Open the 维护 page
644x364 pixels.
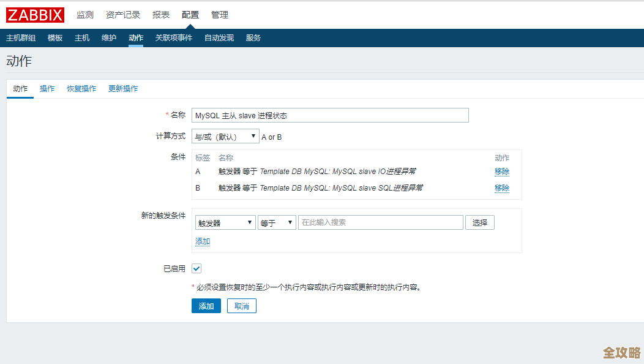pyautogui.click(x=108, y=37)
